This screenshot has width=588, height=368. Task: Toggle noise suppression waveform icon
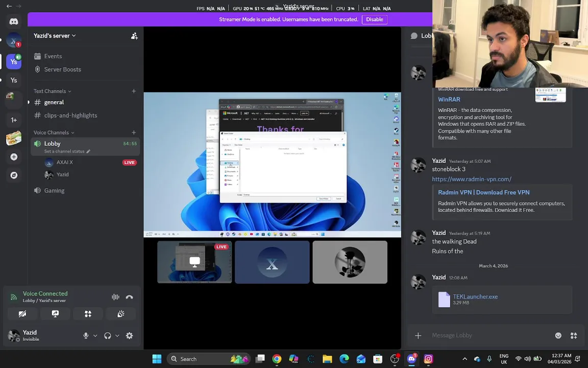pos(115,297)
